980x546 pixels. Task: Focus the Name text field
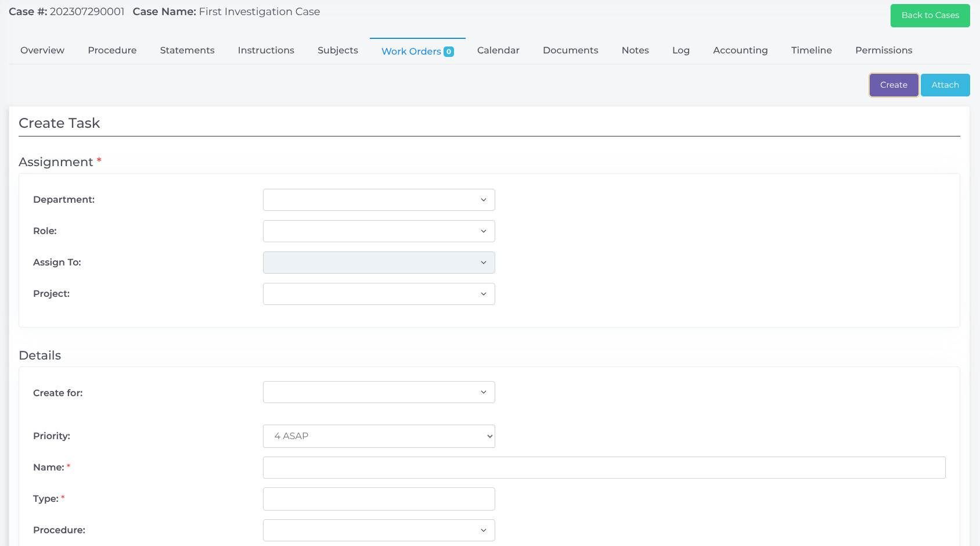click(604, 468)
